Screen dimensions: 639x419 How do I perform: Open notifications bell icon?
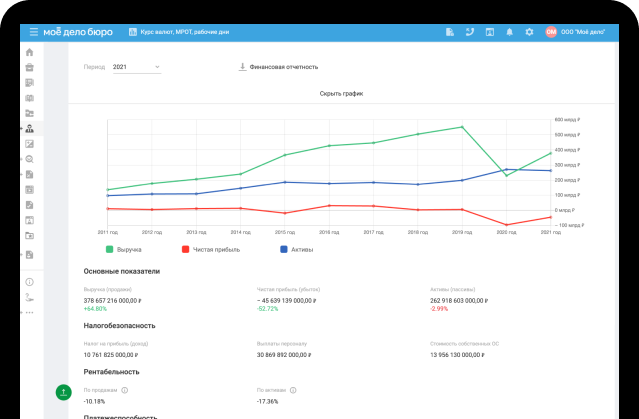[509, 32]
